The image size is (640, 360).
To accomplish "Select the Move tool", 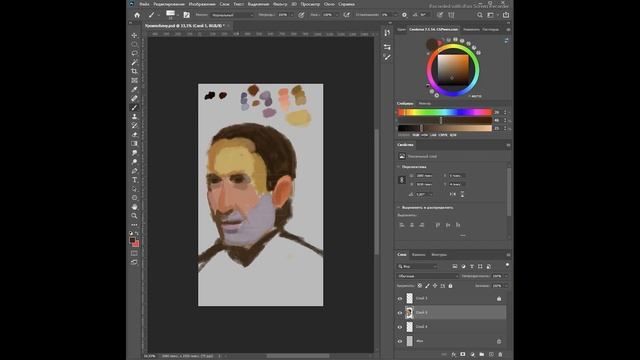I will pyautogui.click(x=134, y=36).
